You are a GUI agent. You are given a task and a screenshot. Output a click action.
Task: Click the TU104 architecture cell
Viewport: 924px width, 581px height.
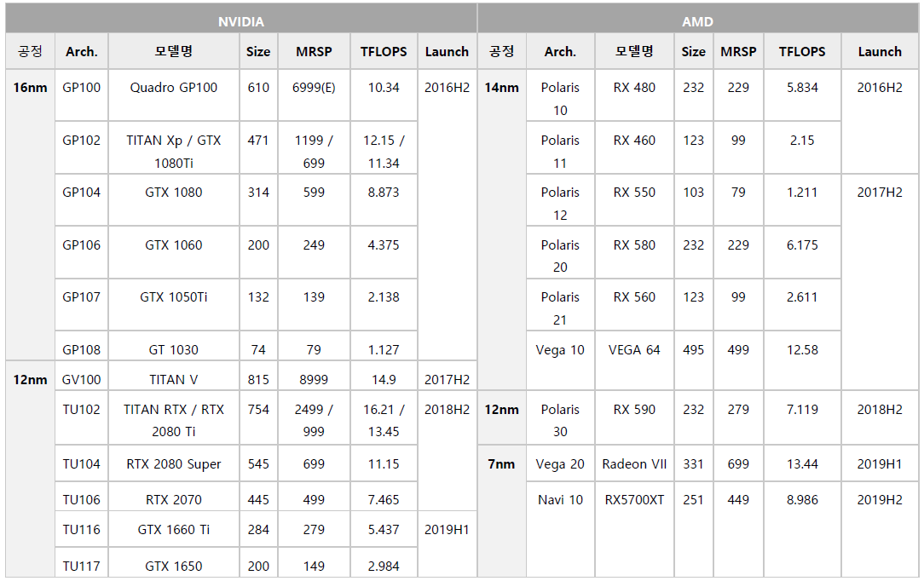pyautogui.click(x=81, y=463)
